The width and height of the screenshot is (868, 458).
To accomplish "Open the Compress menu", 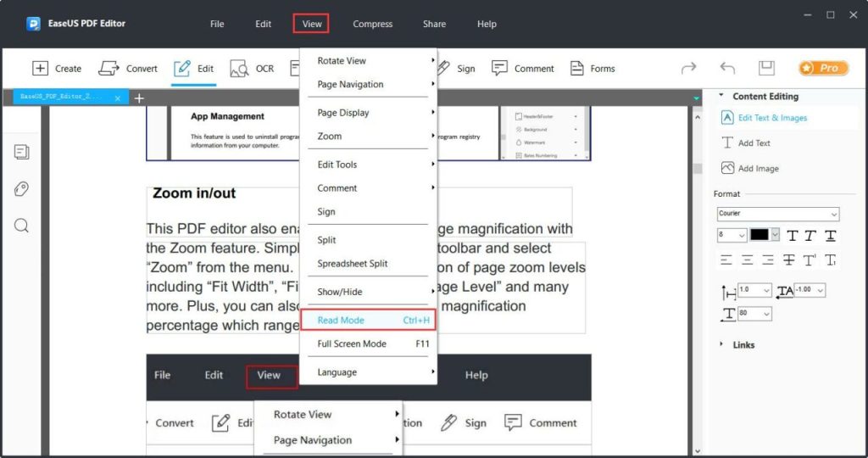I will pyautogui.click(x=372, y=24).
